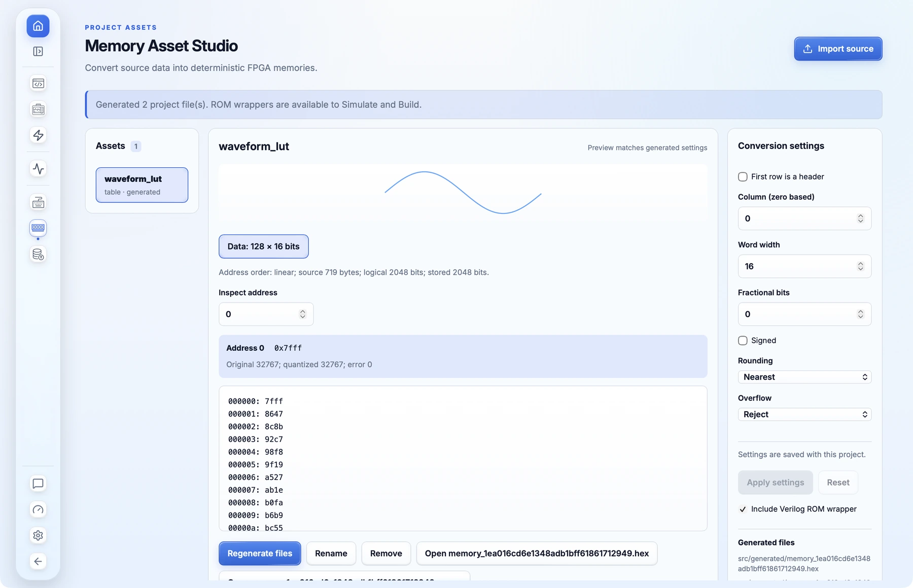Open the Home icon in sidebar

38,26
